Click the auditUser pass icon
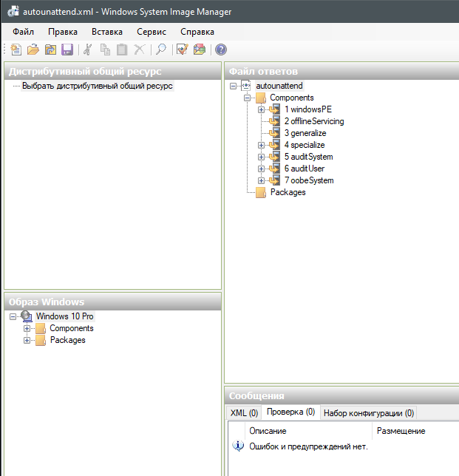Screen dimensions: 459x476 pos(274,169)
